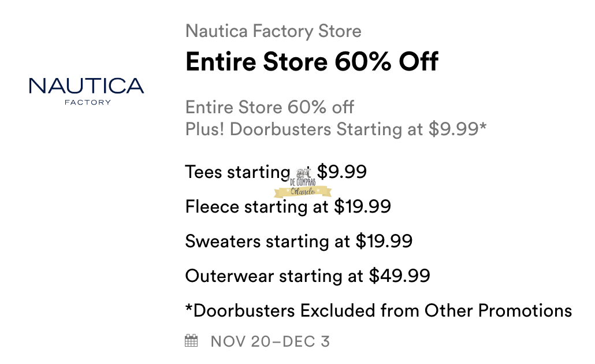Select the small FACTORY text under the logo
This screenshot has width=595, height=364.
(x=88, y=102)
